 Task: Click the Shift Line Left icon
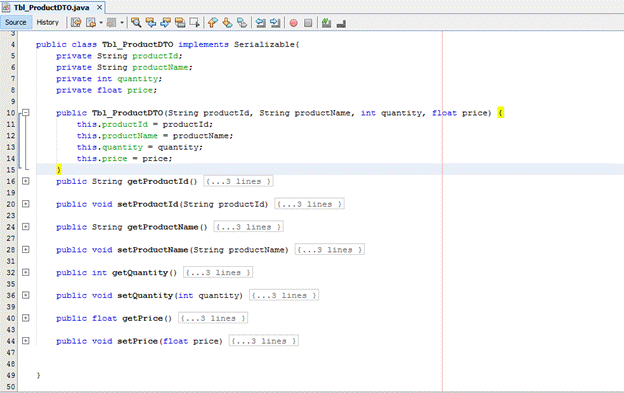click(260, 23)
